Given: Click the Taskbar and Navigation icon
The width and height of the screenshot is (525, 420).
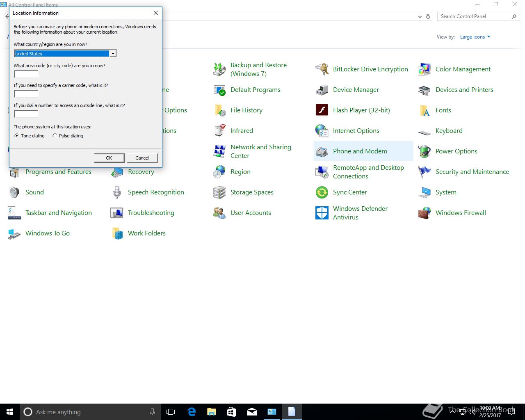Looking at the screenshot, I should point(14,213).
